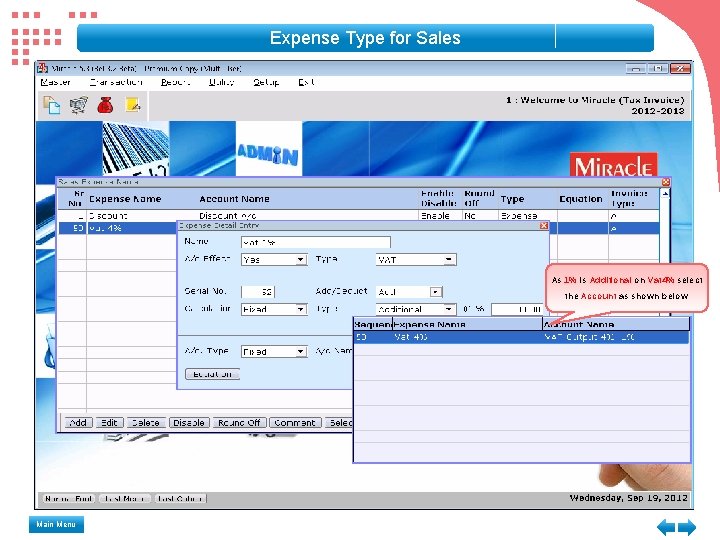Close the Sales Expense list window

(x=666, y=182)
